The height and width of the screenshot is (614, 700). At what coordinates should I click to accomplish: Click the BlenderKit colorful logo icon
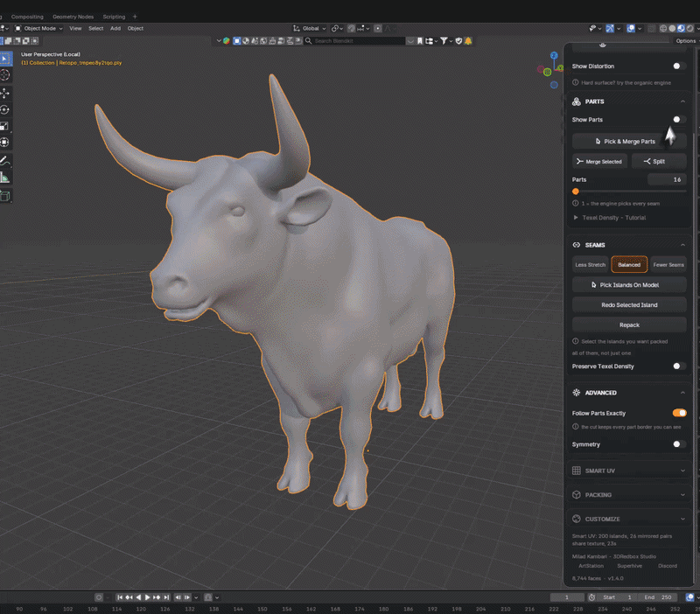tap(227, 41)
